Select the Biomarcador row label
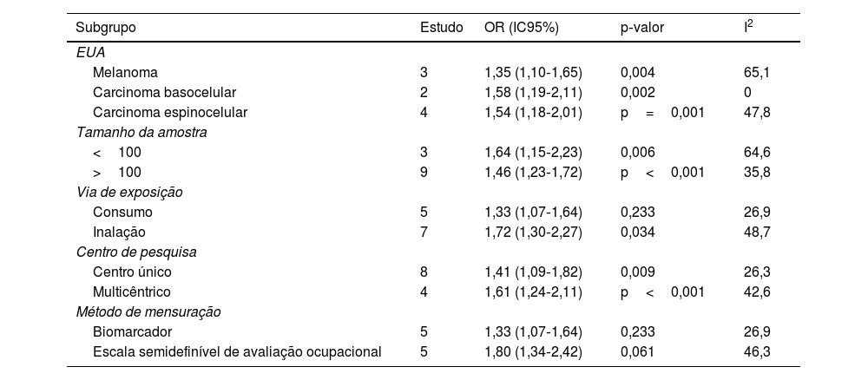 click(x=132, y=331)
